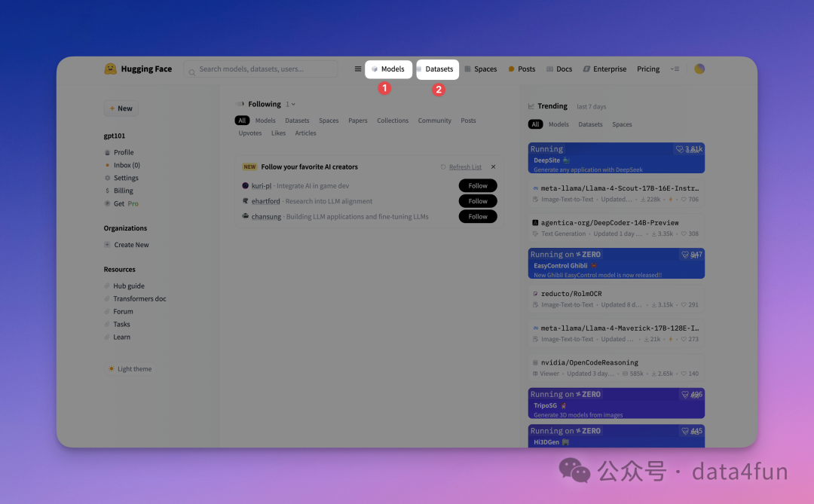
Task: Open the Tasks resource link
Action: click(x=121, y=325)
